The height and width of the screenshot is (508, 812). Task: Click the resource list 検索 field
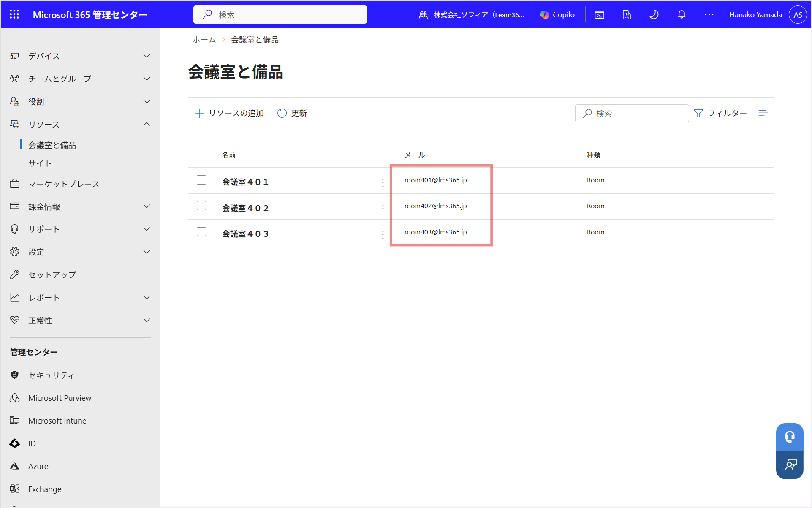point(632,113)
